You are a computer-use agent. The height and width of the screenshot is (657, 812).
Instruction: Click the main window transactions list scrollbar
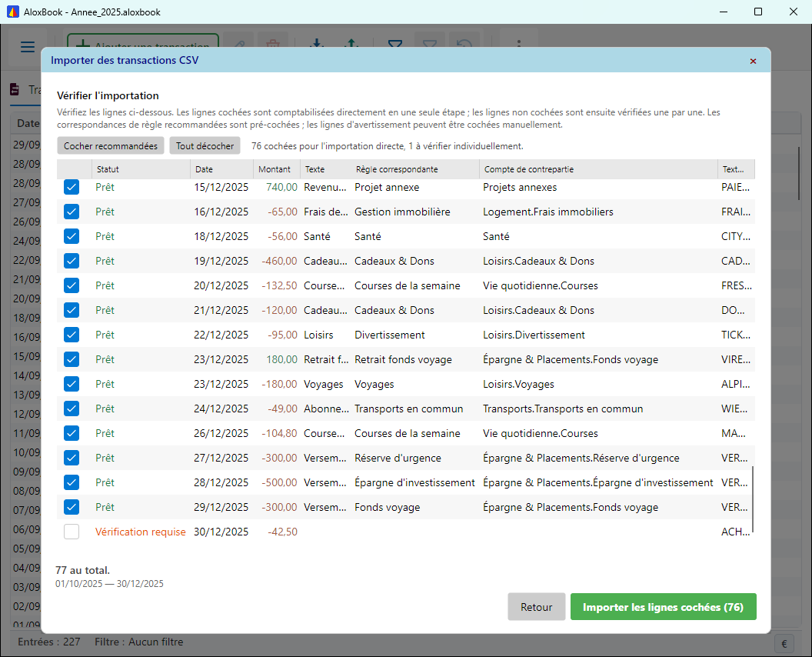coord(799,174)
